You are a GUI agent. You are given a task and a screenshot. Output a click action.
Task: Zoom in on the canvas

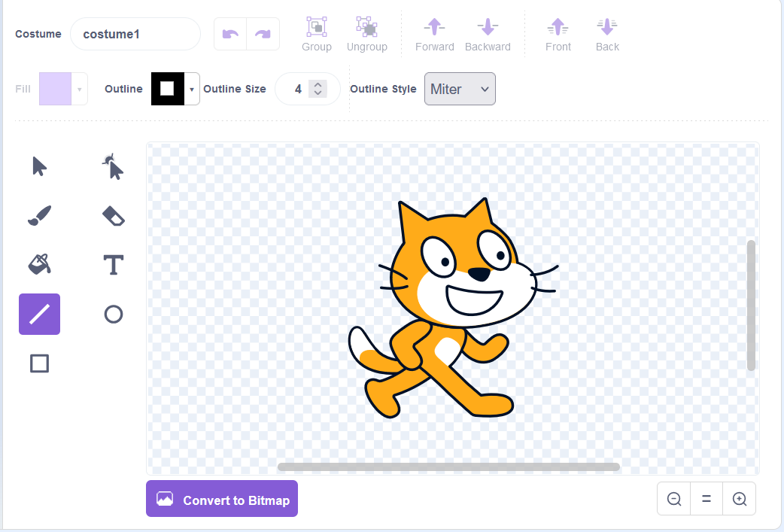[x=739, y=499]
